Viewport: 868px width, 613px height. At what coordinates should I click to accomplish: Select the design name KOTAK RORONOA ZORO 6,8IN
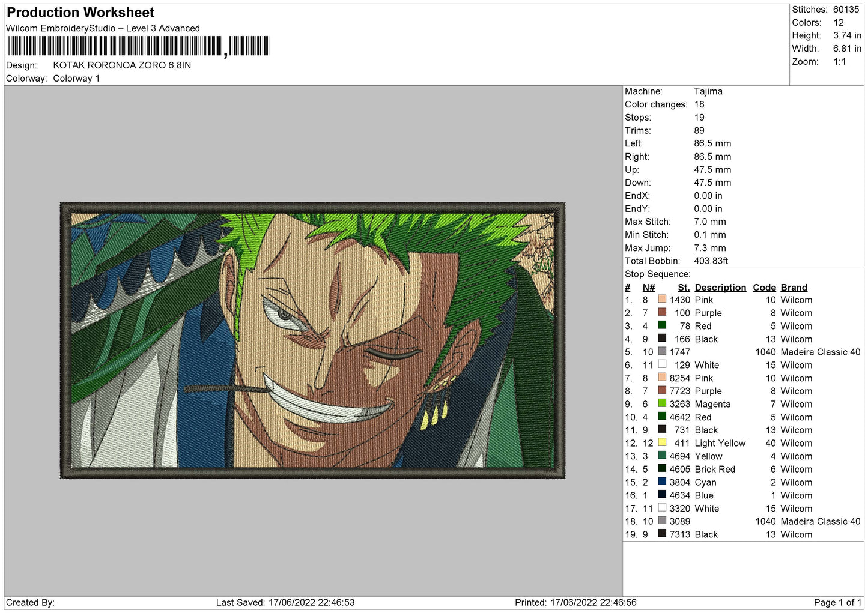coord(122,65)
